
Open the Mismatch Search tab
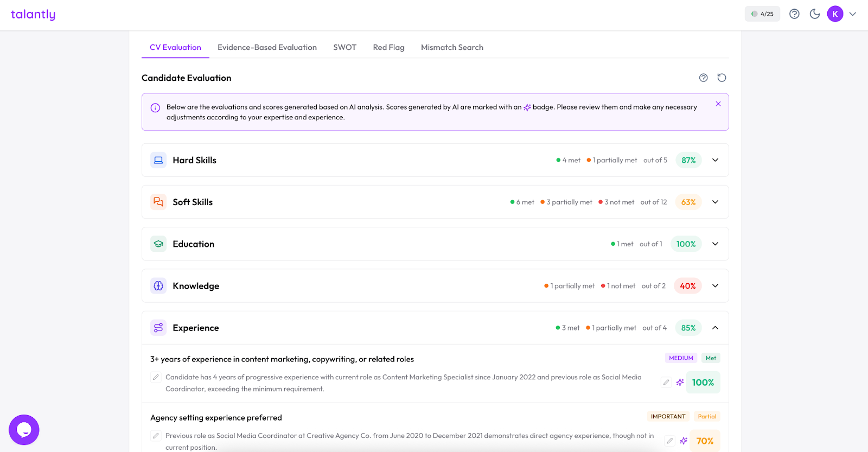click(452, 47)
